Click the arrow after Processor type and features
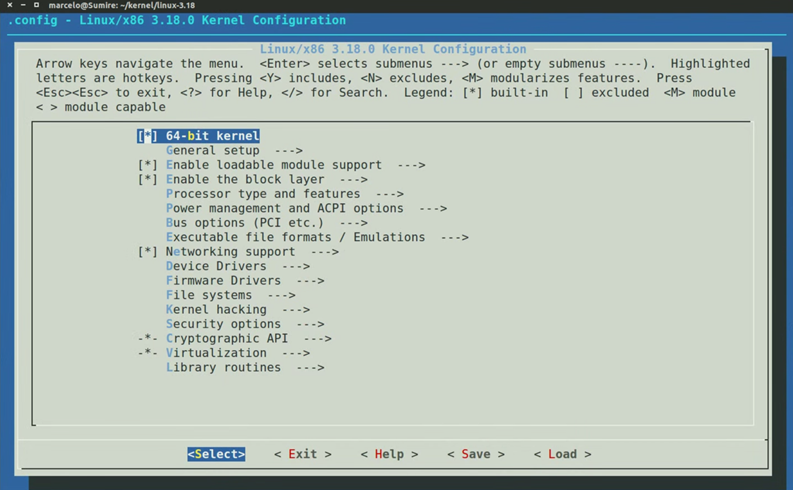This screenshot has width=793, height=490. coord(389,194)
